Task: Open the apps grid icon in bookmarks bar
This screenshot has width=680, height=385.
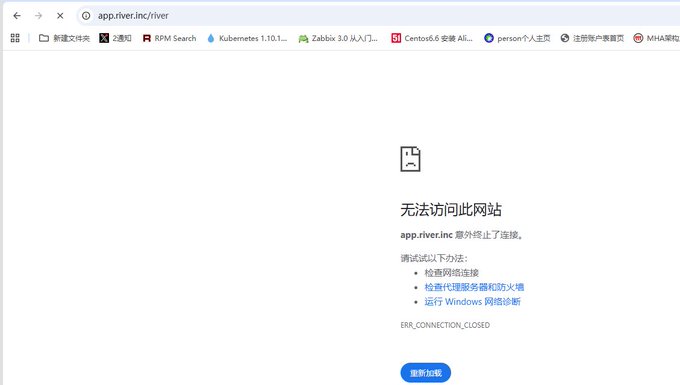Action: pyautogui.click(x=15, y=38)
